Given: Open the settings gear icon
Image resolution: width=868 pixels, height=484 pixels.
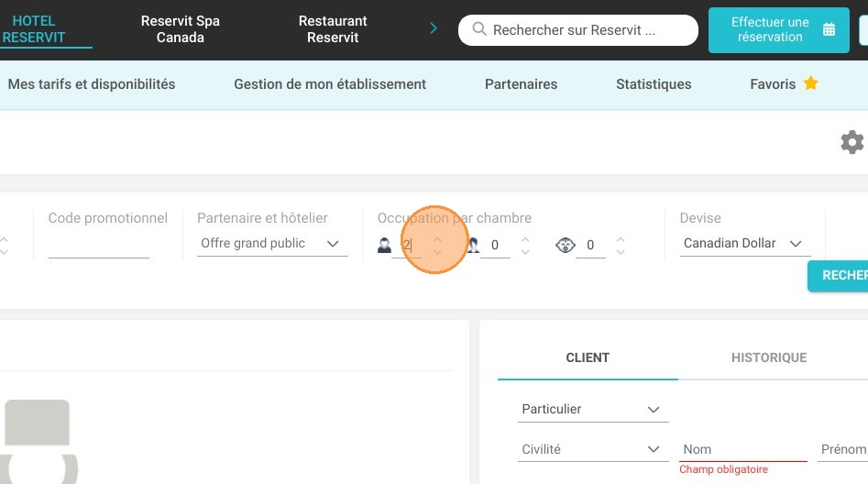Looking at the screenshot, I should point(852,142).
